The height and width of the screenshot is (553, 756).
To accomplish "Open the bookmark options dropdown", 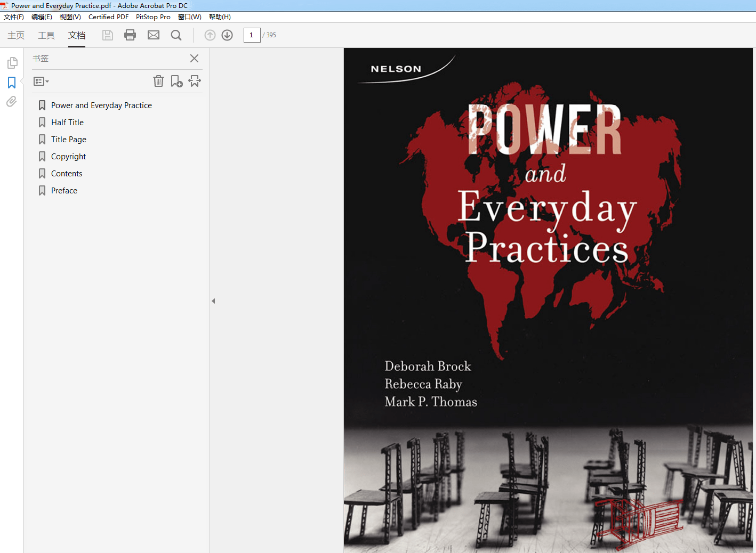I will pos(41,81).
